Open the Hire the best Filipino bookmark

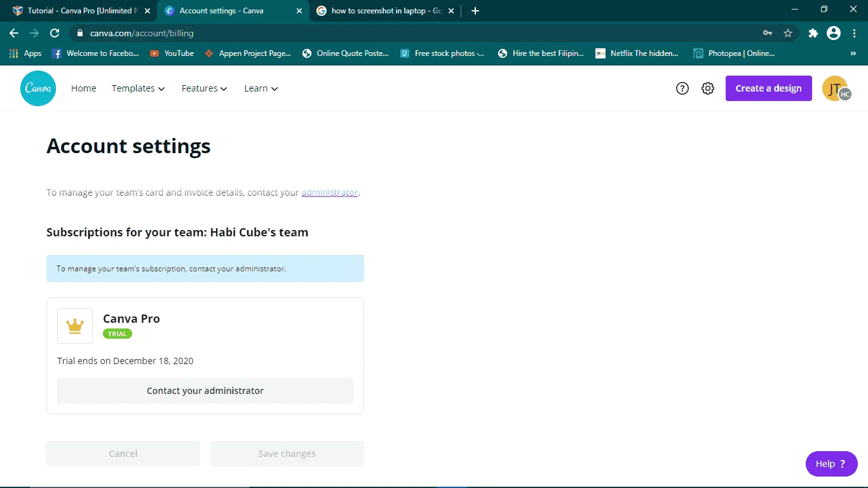tap(541, 53)
